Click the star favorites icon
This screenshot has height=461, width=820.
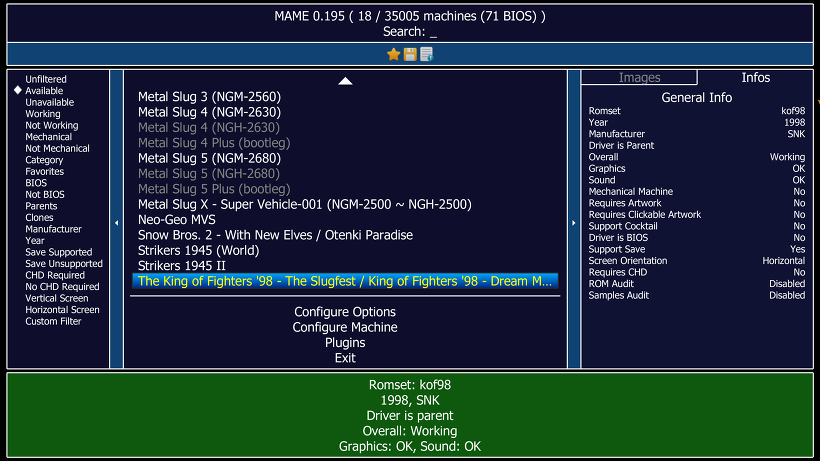[393, 54]
